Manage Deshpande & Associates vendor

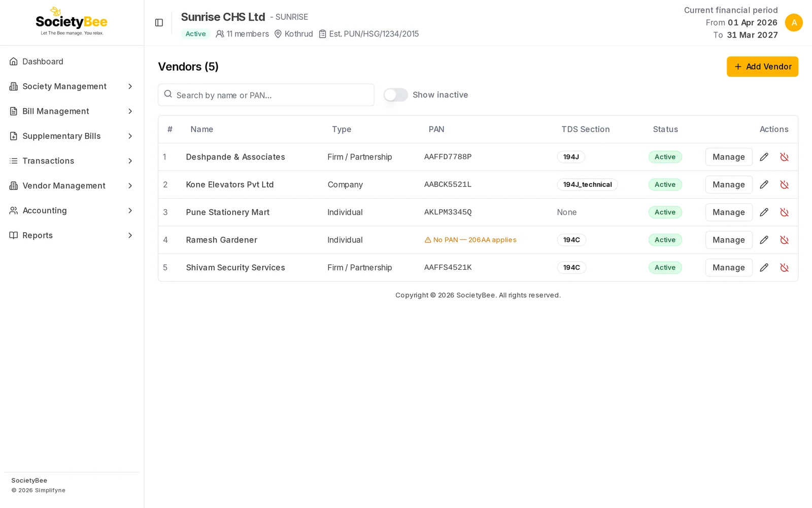pos(729,157)
